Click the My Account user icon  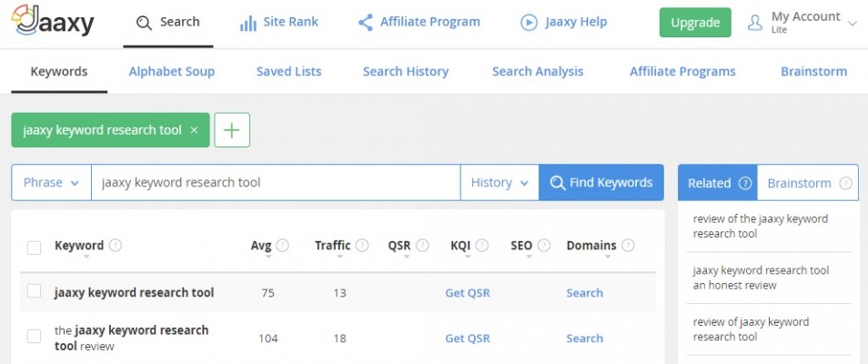pos(755,23)
